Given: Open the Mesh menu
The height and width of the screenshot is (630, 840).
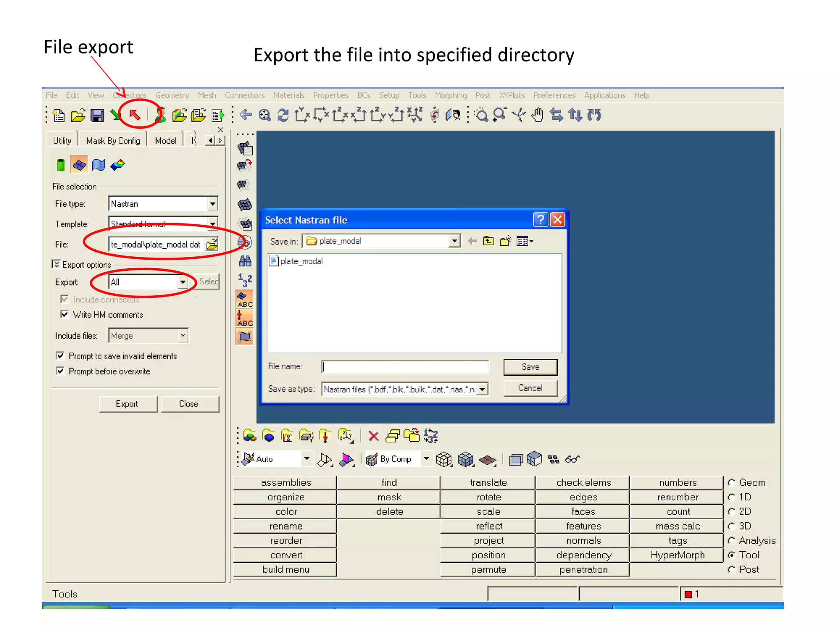Looking at the screenshot, I should 207,95.
